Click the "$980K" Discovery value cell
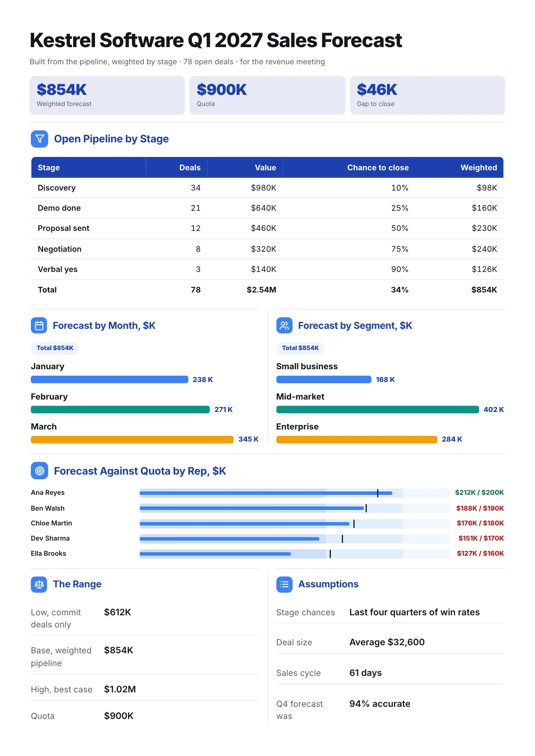 pyautogui.click(x=263, y=188)
